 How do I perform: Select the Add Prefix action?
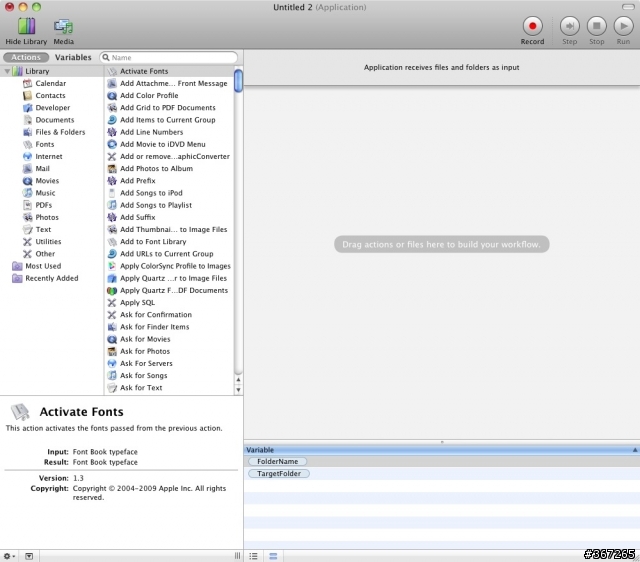click(169, 181)
